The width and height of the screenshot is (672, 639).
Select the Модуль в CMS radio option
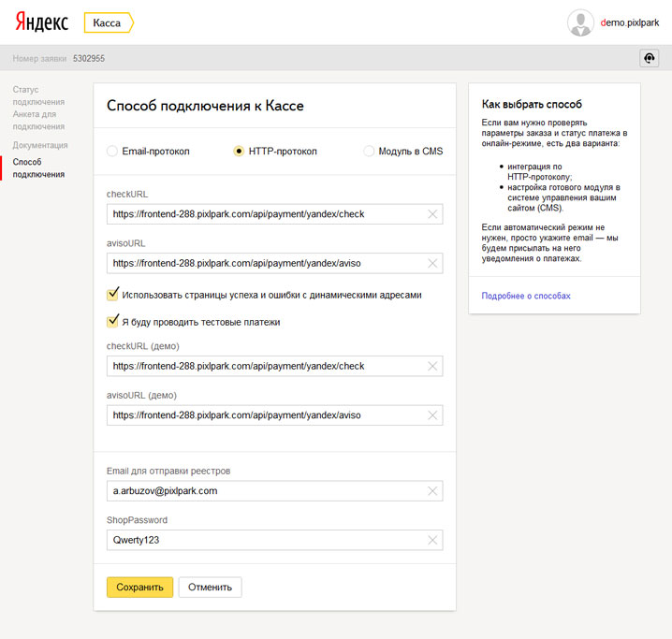pos(369,152)
